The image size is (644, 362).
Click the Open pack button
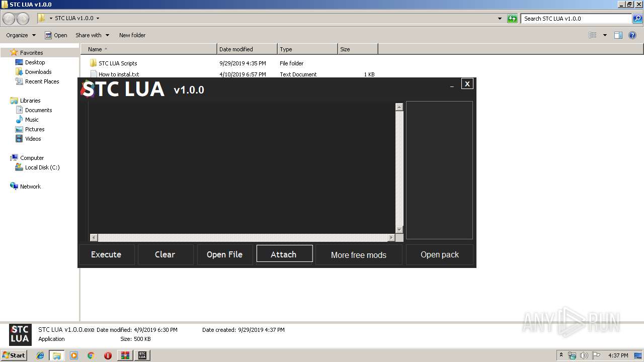[x=440, y=254]
